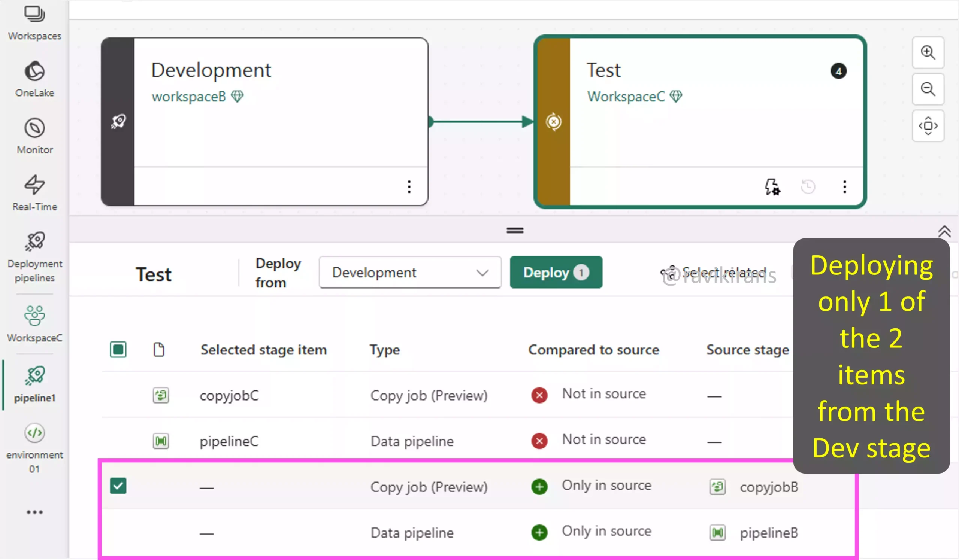The image size is (959, 560).
Task: Zoom out of the pipeline canvas
Action: 928,89
